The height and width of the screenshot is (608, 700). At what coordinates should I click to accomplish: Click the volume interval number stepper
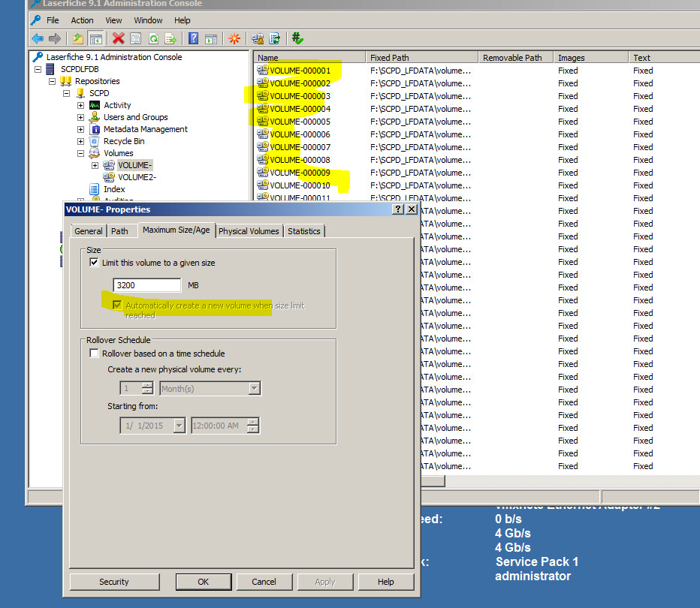coord(147,389)
